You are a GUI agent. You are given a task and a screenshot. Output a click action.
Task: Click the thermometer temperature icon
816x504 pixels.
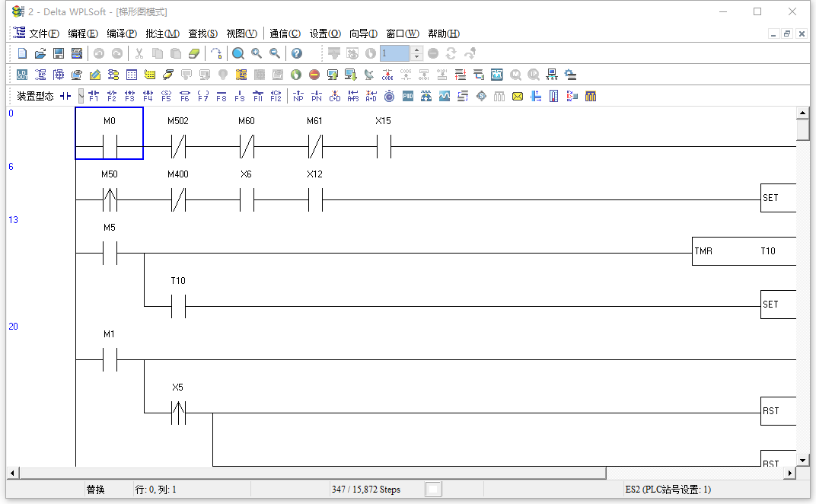(x=553, y=97)
